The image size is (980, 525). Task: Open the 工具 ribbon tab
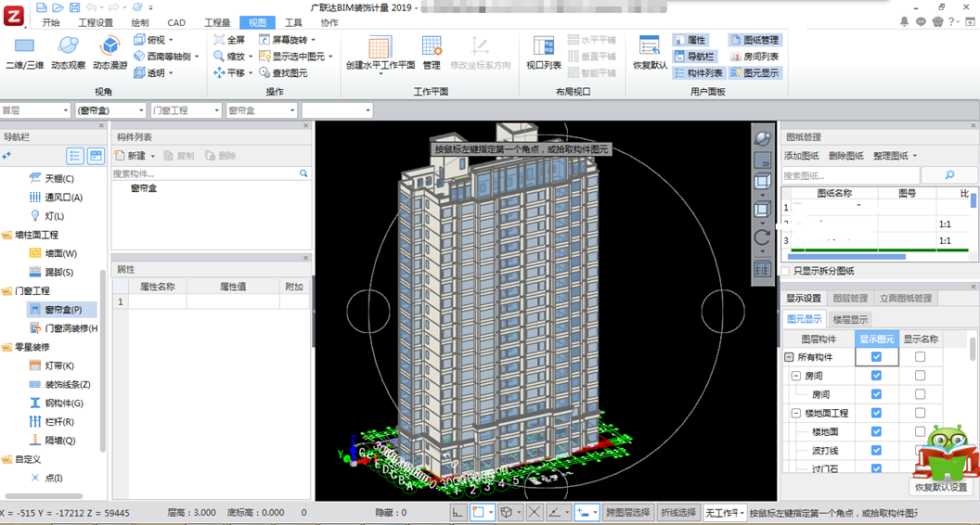[x=293, y=23]
